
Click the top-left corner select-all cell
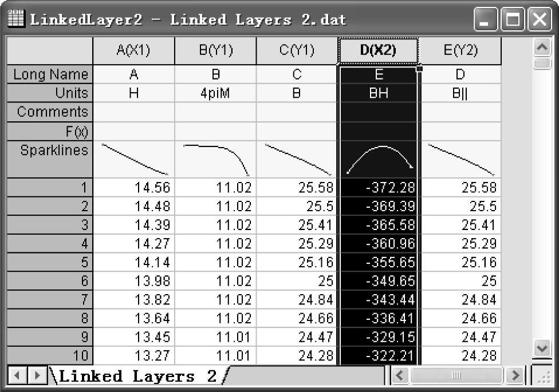tap(50, 50)
